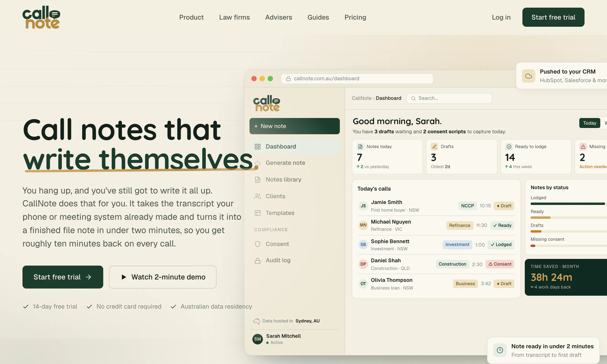Open the Law firms navigation item
Image resolution: width=607 pixels, height=364 pixels.
pyautogui.click(x=234, y=17)
